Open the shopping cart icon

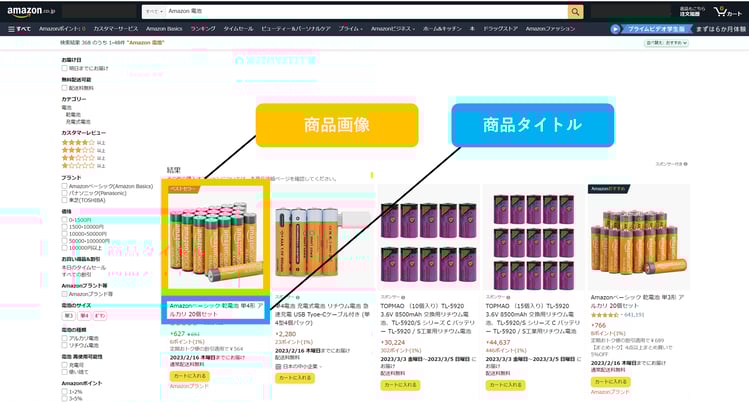727,12
